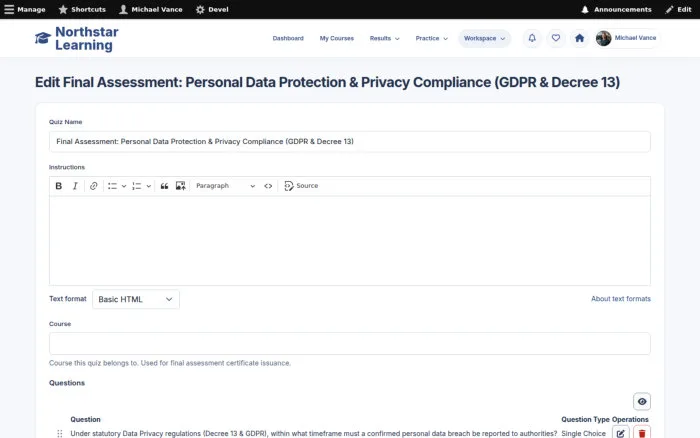Insert a numbered list
Image resolution: width=700 pixels, height=438 pixels.
pyautogui.click(x=137, y=186)
